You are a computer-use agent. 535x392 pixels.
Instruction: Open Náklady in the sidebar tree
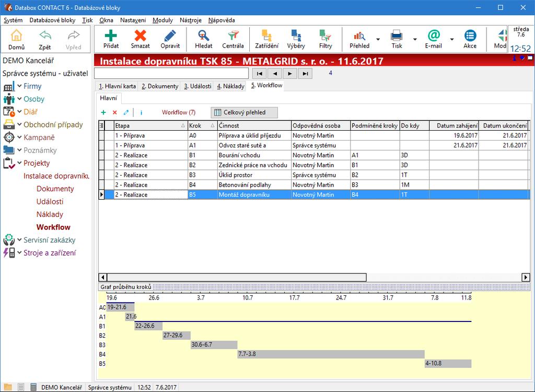[50, 214]
